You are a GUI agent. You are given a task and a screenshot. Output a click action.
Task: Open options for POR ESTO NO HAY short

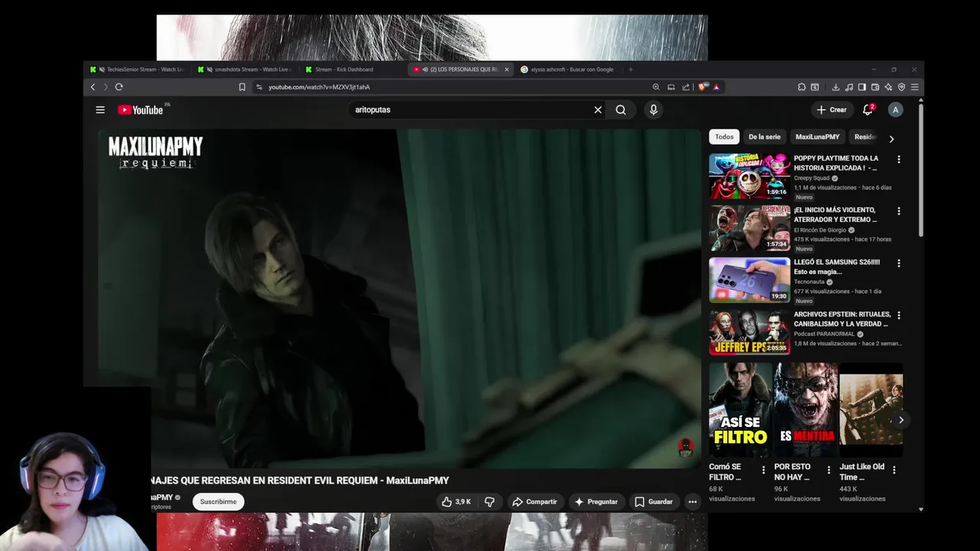[x=828, y=470]
